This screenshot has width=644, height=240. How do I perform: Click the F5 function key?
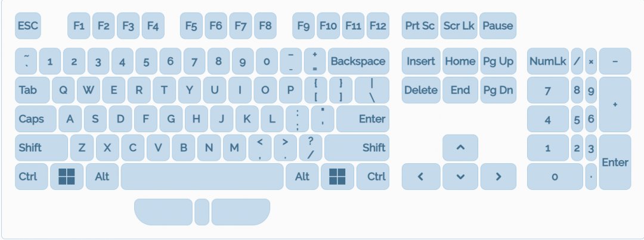(x=191, y=26)
